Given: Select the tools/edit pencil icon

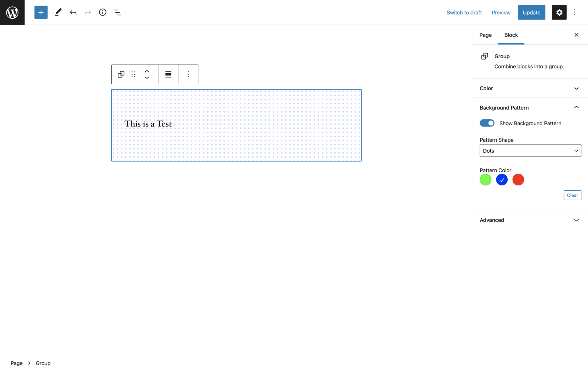Looking at the screenshot, I should coord(58,12).
